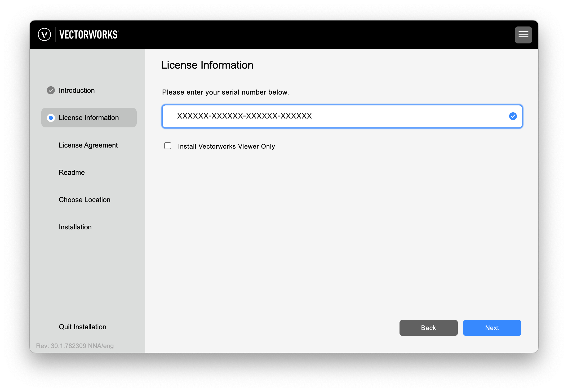This screenshot has width=568, height=392.
Task: Select the License Information step radio dot
Action: [x=51, y=118]
